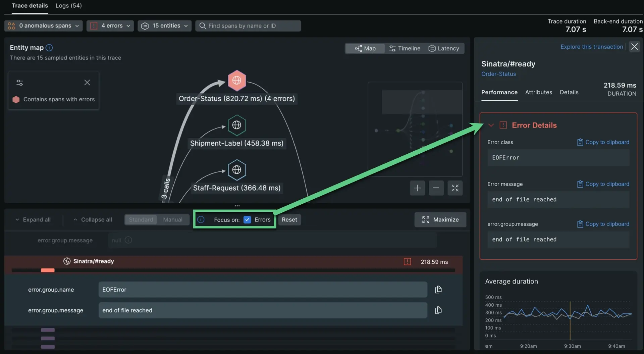The height and width of the screenshot is (354, 644).
Task: Click the fit-to-view icon near the minimap
Action: [455, 188]
